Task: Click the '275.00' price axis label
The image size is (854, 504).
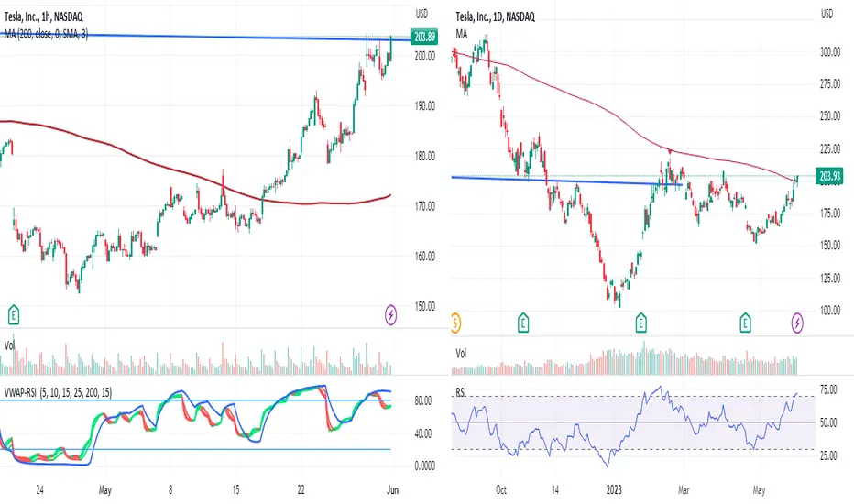Action: (x=830, y=84)
